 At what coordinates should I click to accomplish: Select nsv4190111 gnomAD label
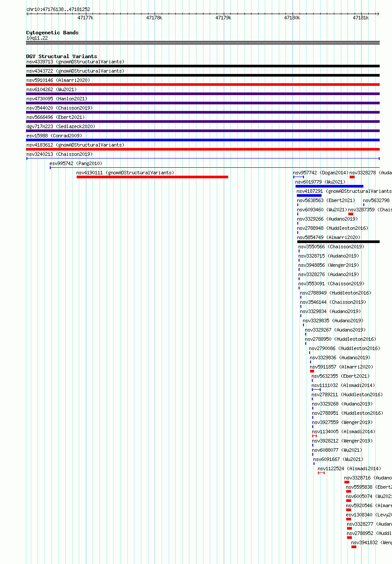(x=125, y=173)
